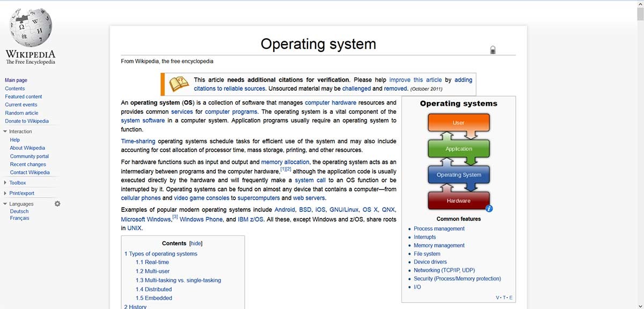Click the 'challenged' link in notice
This screenshot has height=309, width=644.
(356, 89)
